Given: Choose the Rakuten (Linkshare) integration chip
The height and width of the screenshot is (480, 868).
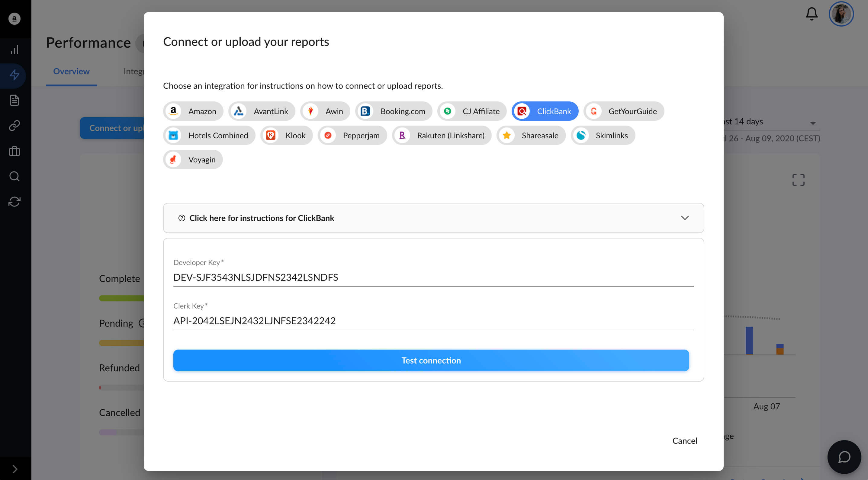Looking at the screenshot, I should [442, 136].
